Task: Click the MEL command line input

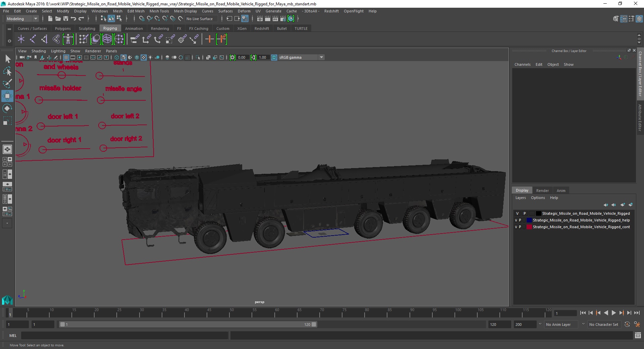Action: coord(124,335)
